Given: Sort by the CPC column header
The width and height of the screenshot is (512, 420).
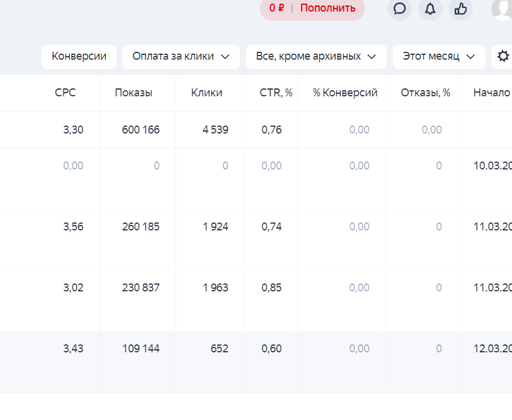Looking at the screenshot, I should [x=65, y=93].
